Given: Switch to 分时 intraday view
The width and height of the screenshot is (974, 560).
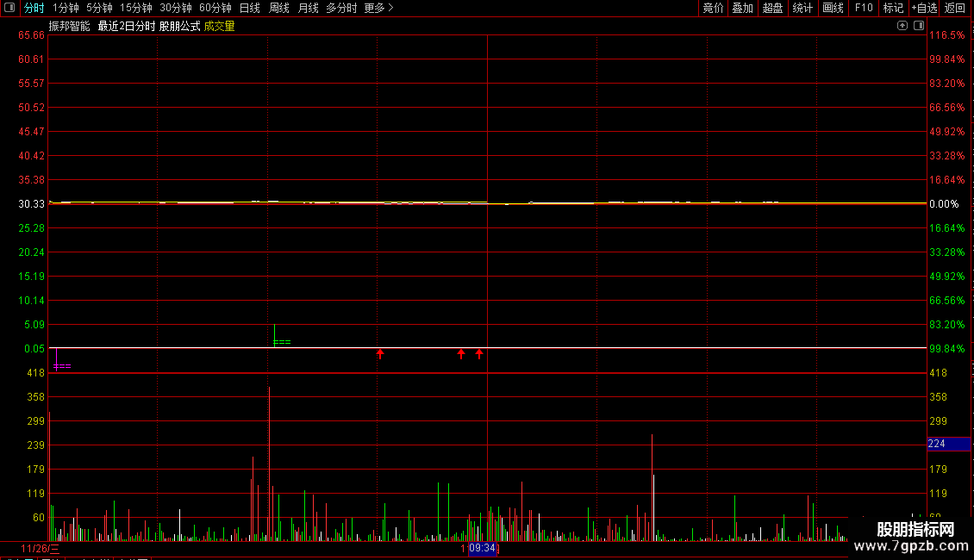Looking at the screenshot, I should pos(34,8).
